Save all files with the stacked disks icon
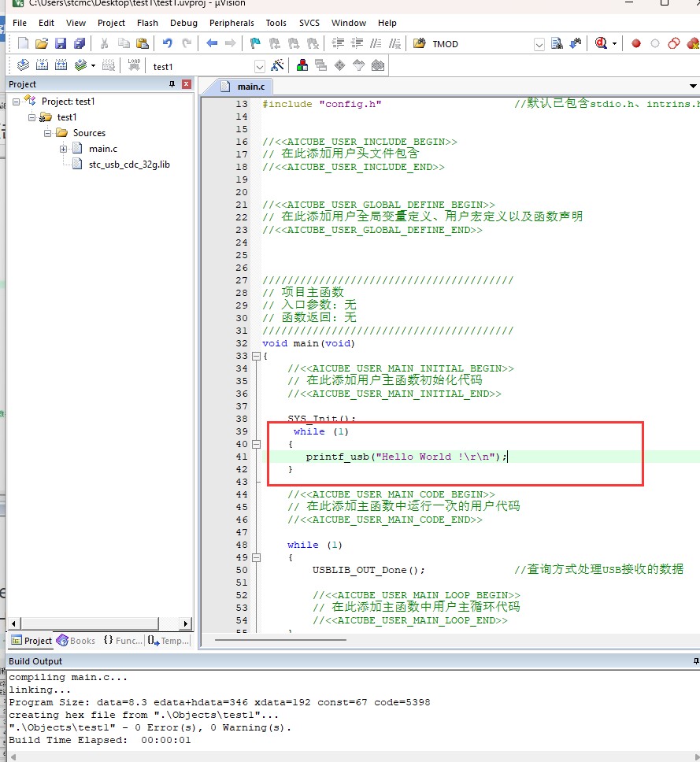 click(x=80, y=44)
